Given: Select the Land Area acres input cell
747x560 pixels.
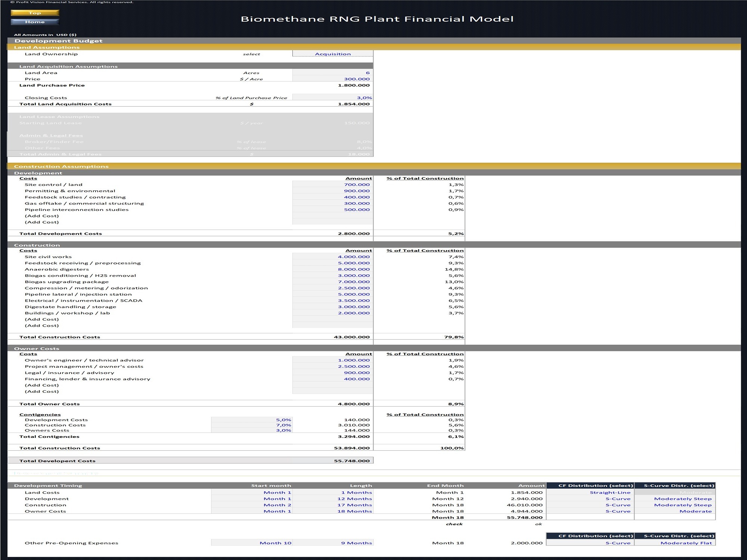Looking at the screenshot, I should (x=333, y=72).
